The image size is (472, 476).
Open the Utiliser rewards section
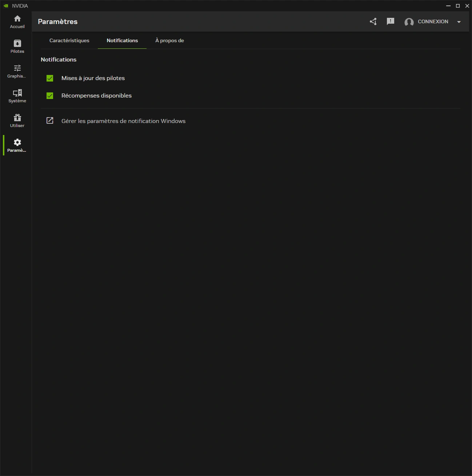(x=17, y=121)
